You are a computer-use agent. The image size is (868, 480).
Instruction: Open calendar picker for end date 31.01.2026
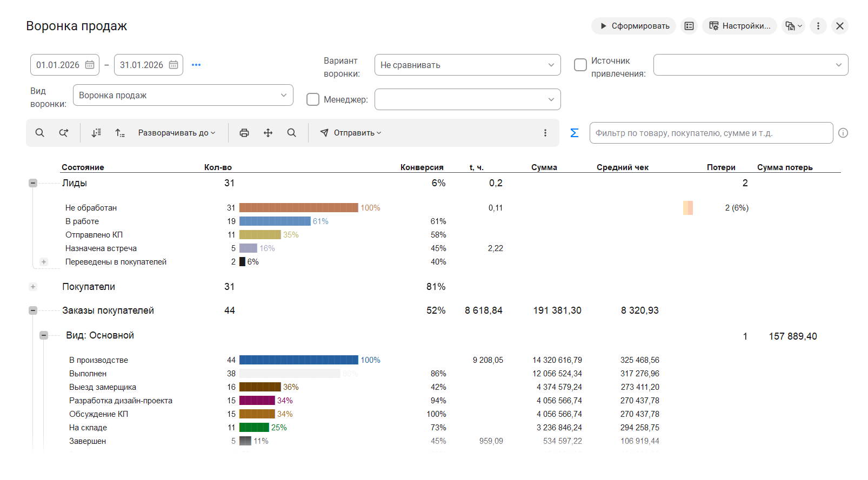[x=173, y=65]
